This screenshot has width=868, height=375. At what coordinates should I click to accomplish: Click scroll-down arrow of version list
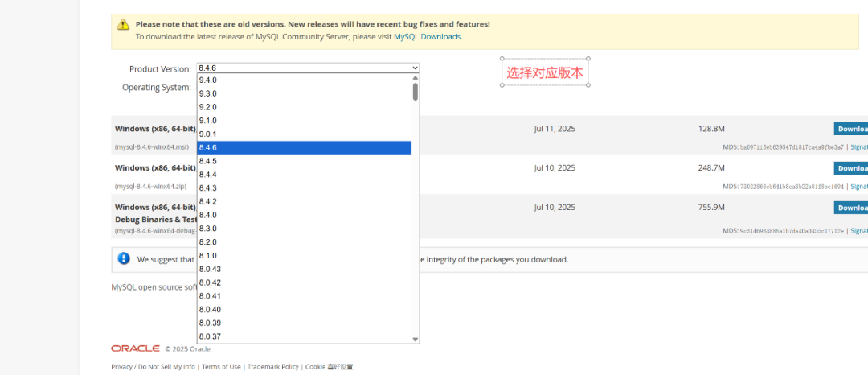pyautogui.click(x=416, y=340)
